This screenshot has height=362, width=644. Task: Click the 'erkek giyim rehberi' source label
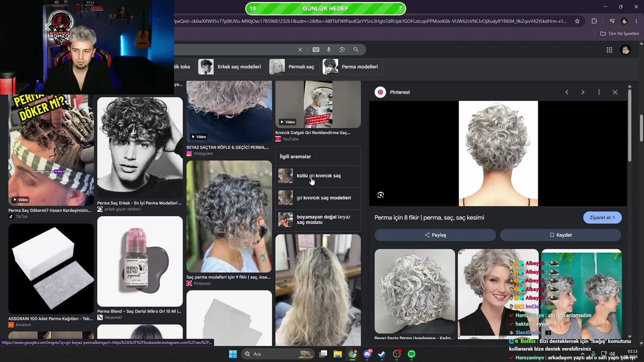tap(123, 209)
